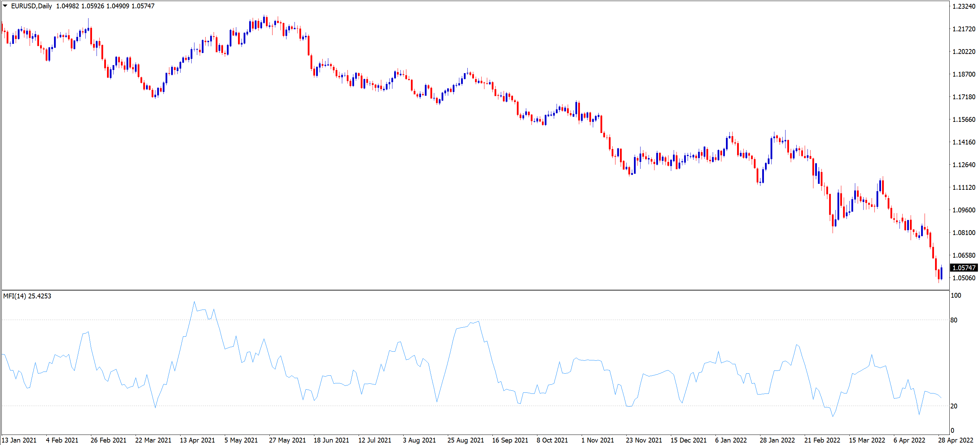This screenshot has height=445, width=980.
Task: Select the 25 Aug 2021 date label
Action: 465,440
